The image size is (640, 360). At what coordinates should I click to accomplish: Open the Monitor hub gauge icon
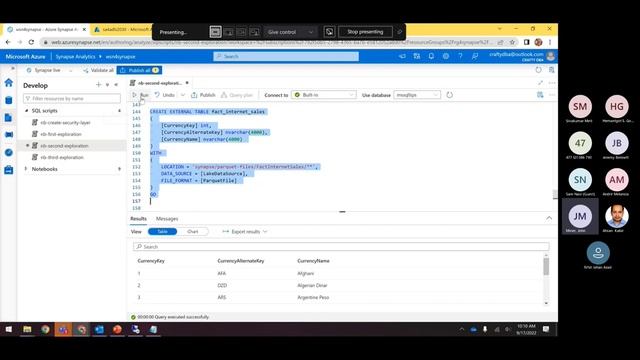pos(9,152)
